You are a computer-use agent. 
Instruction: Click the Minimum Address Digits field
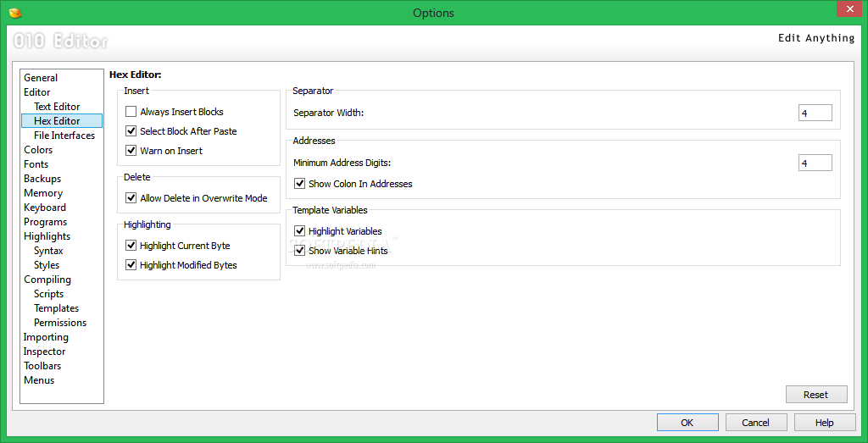815,163
